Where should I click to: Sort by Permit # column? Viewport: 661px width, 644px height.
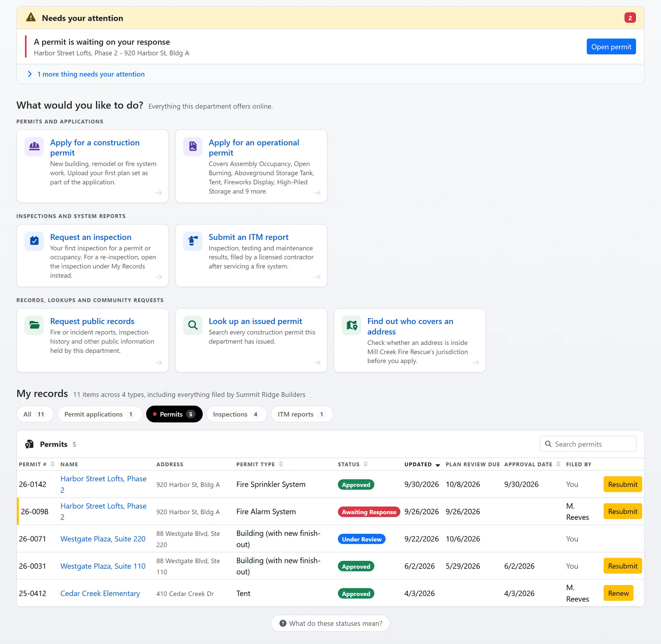(x=53, y=464)
